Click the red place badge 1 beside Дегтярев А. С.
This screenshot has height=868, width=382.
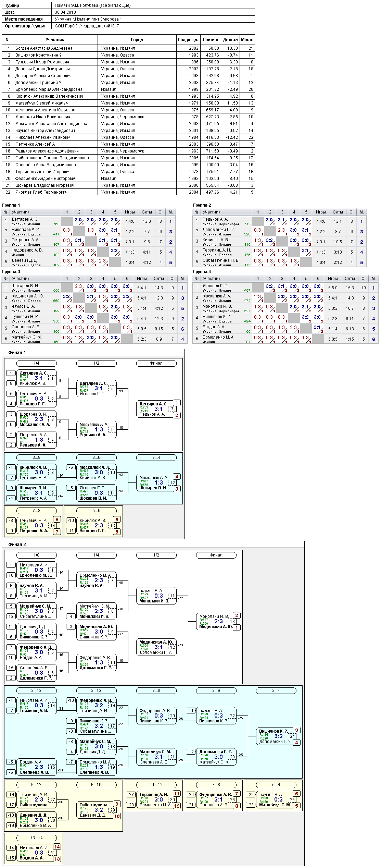pos(177,403)
